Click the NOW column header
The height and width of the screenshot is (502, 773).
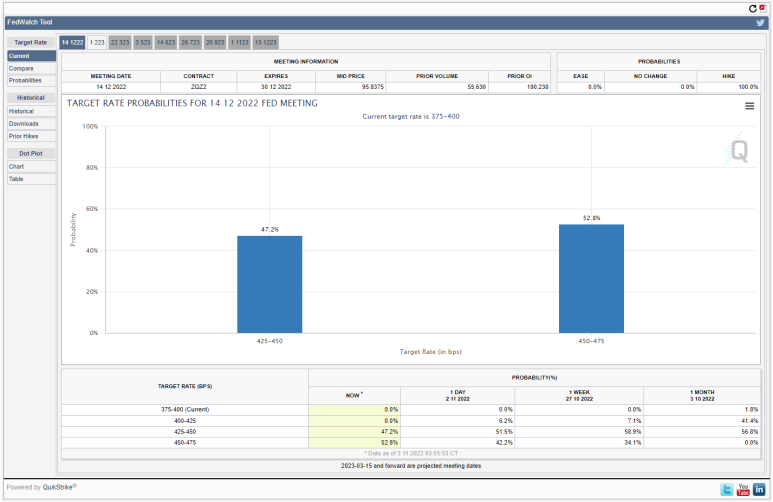click(353, 395)
